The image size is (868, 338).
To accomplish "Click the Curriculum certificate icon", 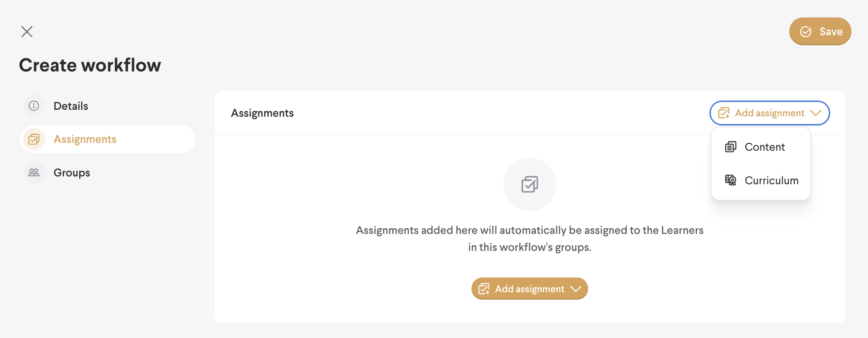I will pos(730,180).
